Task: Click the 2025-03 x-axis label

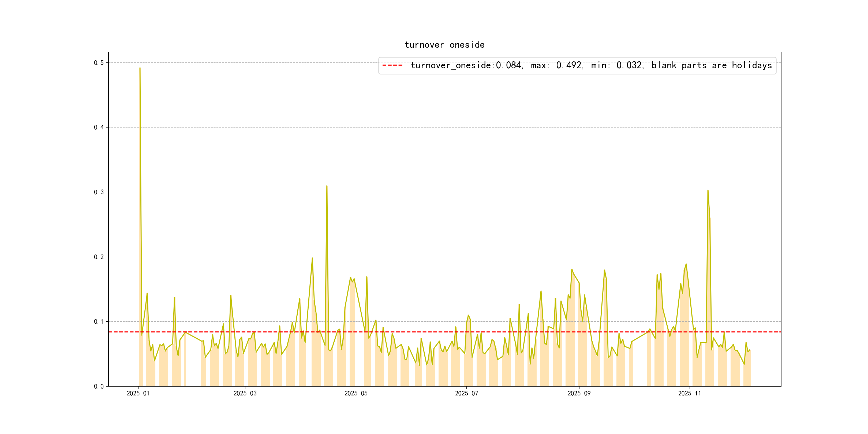Action: (245, 393)
